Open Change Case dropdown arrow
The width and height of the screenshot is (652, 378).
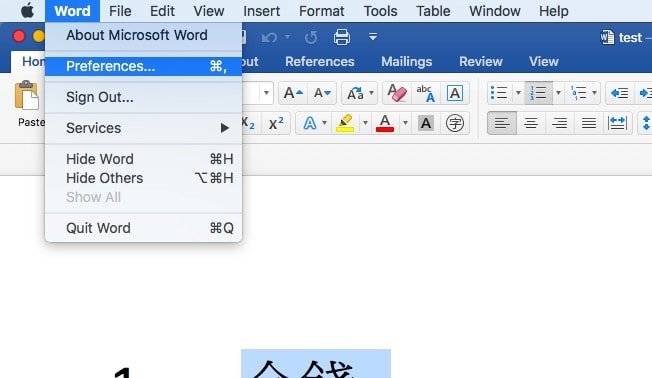372,93
